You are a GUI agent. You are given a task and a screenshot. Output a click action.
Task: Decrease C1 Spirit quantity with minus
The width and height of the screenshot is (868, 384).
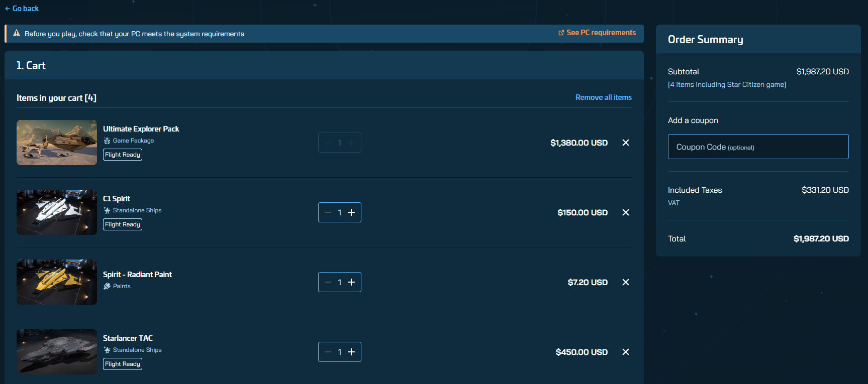pyautogui.click(x=328, y=212)
